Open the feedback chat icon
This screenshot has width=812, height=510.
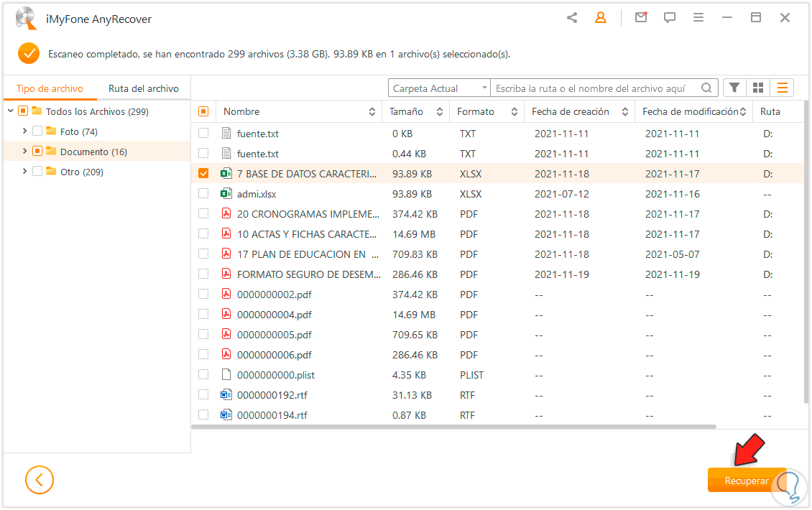(670, 18)
